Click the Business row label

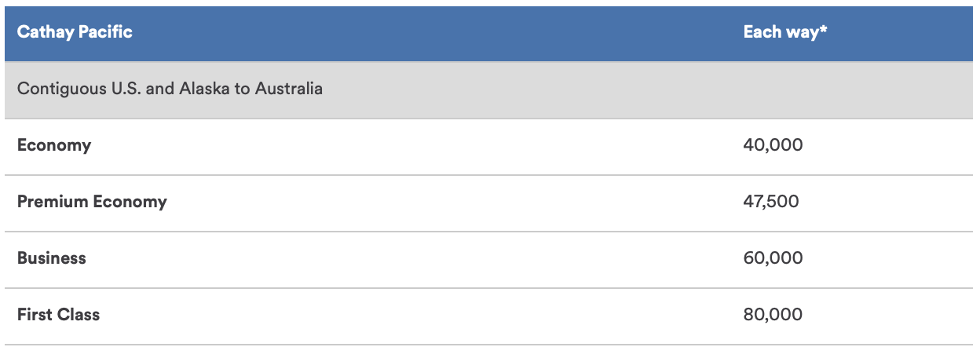click(x=52, y=258)
